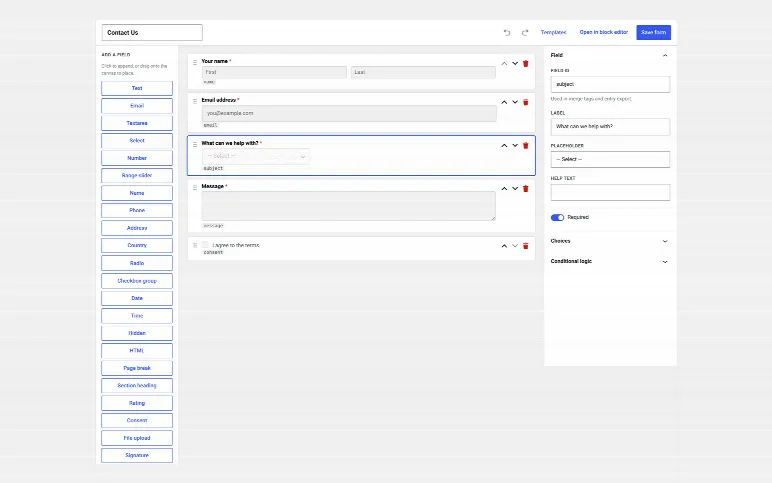Add a Name field
The width and height of the screenshot is (772, 483).
click(x=137, y=193)
